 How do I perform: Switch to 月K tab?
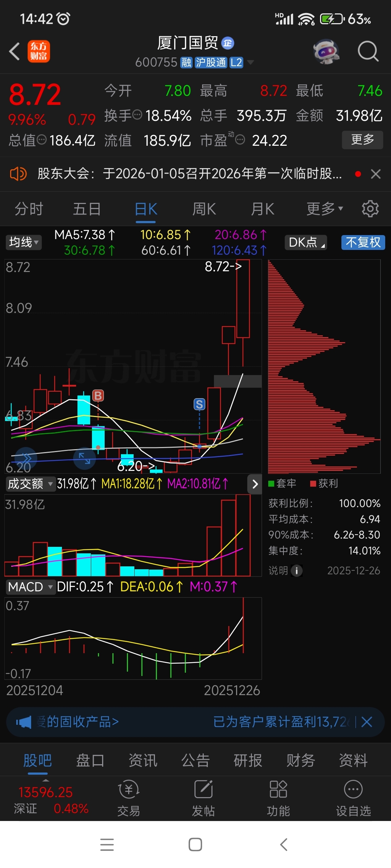[x=262, y=209]
